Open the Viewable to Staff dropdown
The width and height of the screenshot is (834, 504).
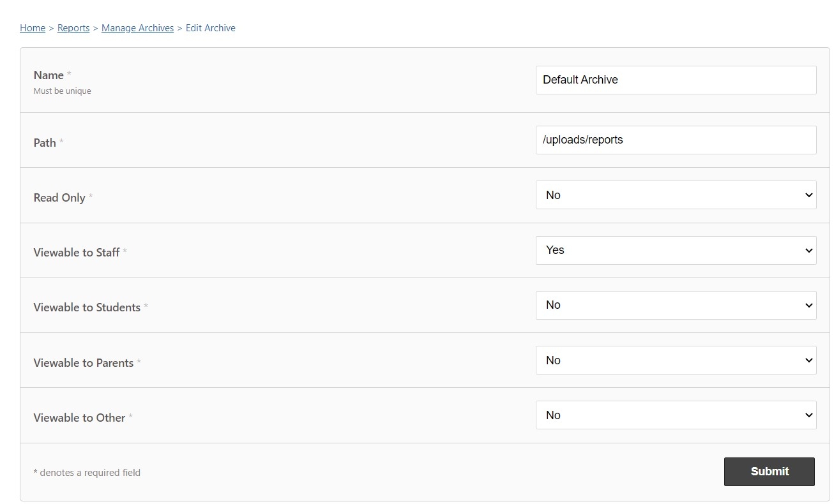pyautogui.click(x=676, y=250)
